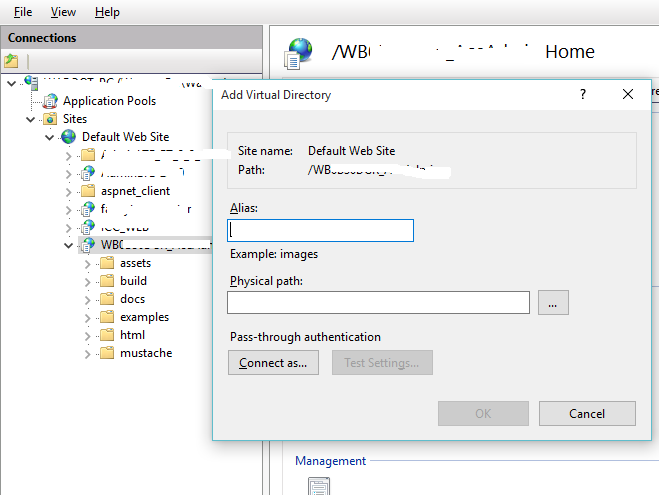Click the connect toolbar icon under Connections

click(x=11, y=61)
